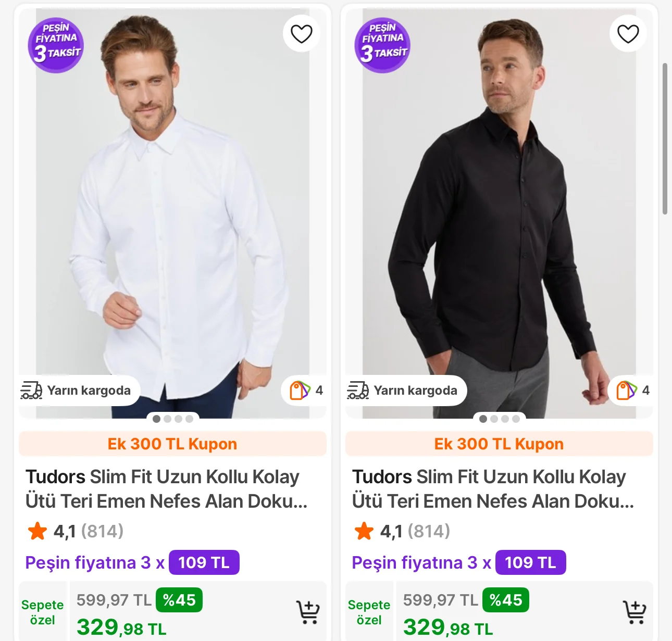Click the page vertical scrollbar
Viewport: 672px width, 641px height.
665,139
